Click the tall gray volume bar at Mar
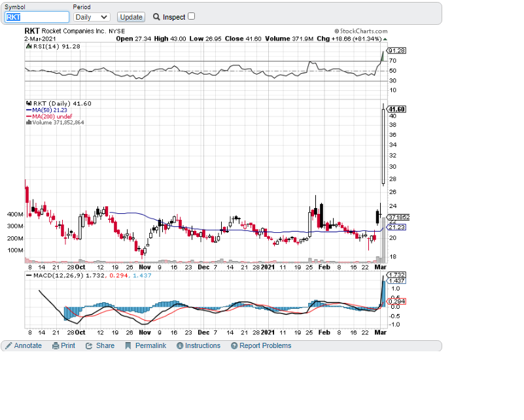The height and width of the screenshot is (420, 524). tap(383, 239)
